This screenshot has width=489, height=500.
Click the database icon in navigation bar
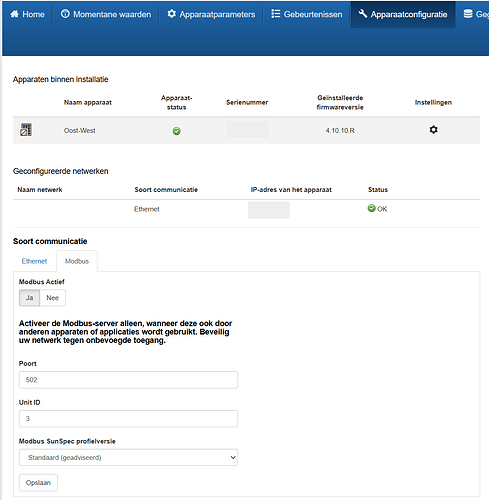pos(468,14)
